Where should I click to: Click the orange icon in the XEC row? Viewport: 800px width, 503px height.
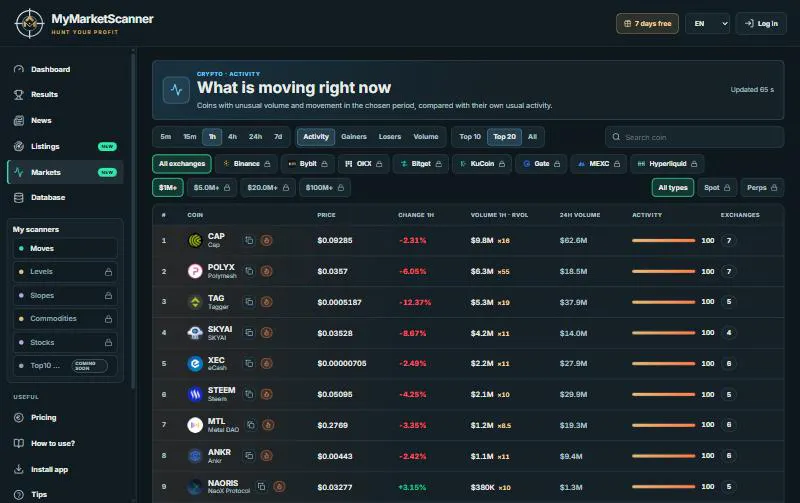click(x=266, y=364)
